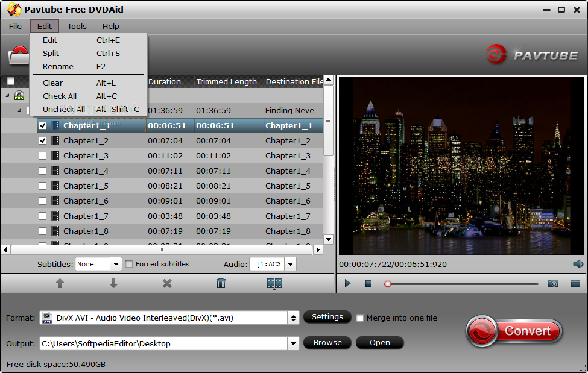Click film icon of Chapter1_4 row
The width and height of the screenshot is (588, 373).
55,171
